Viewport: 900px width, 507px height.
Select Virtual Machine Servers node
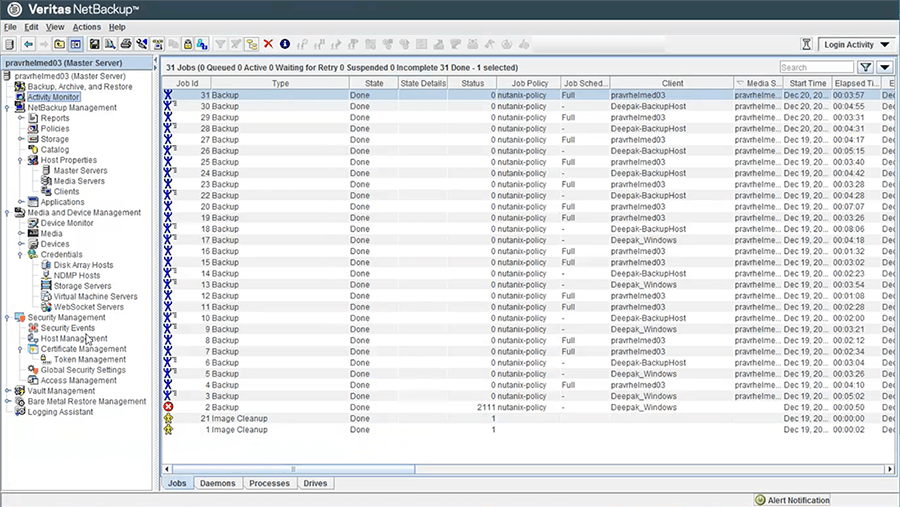95,296
